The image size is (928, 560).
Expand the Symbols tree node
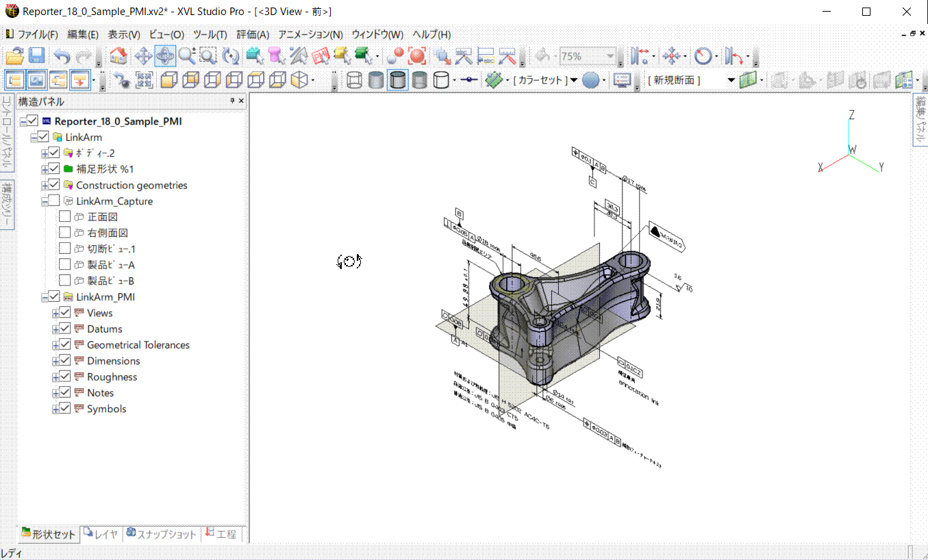(56, 409)
